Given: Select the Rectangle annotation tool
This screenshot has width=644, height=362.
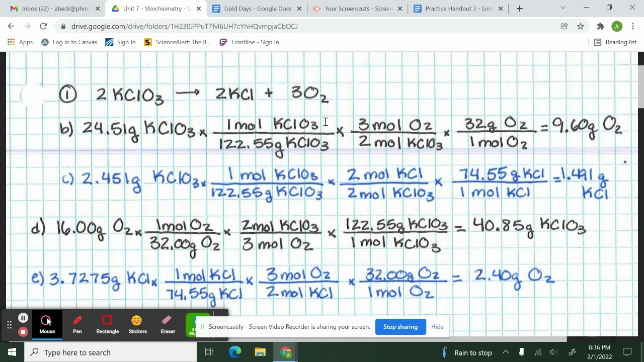Looking at the screenshot, I should click(x=107, y=325).
